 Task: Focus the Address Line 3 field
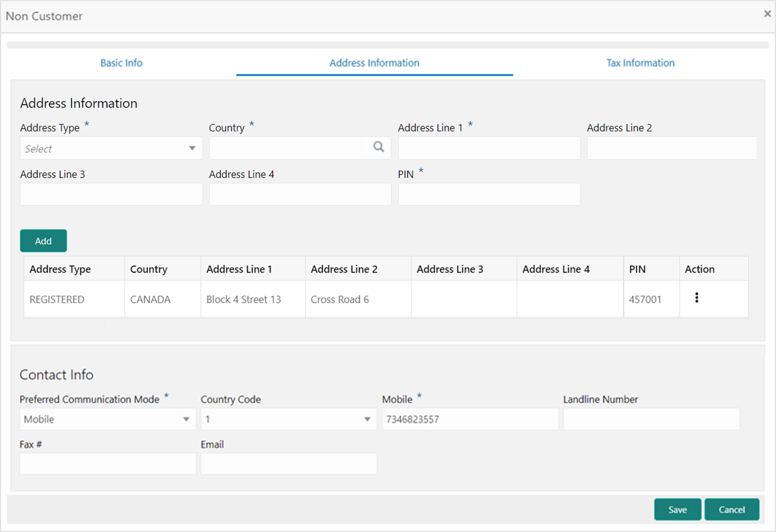111,194
